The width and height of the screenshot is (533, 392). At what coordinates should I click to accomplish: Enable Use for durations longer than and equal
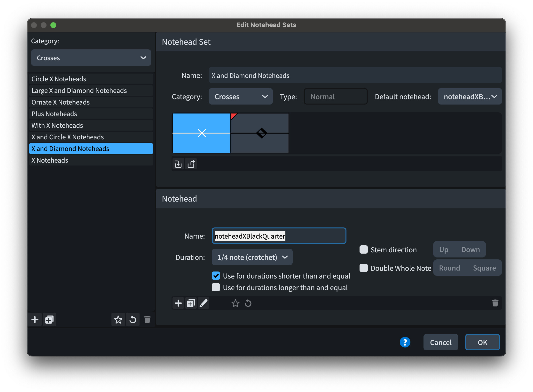coord(216,287)
